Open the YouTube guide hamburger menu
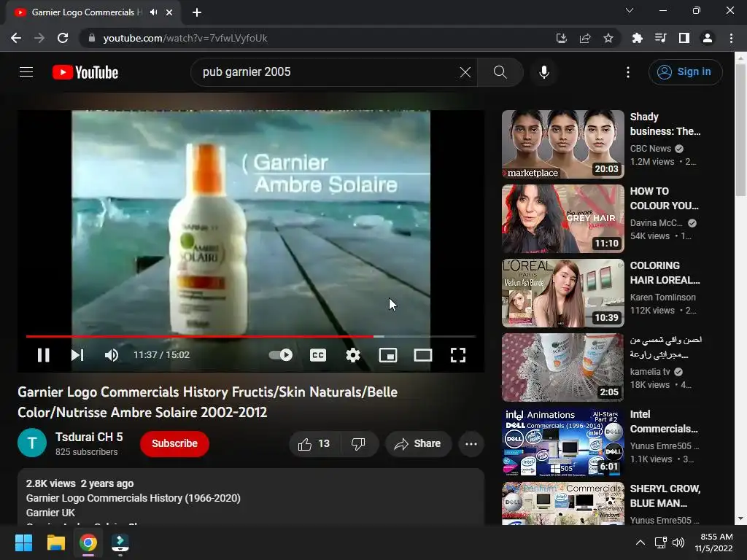 [x=26, y=72]
